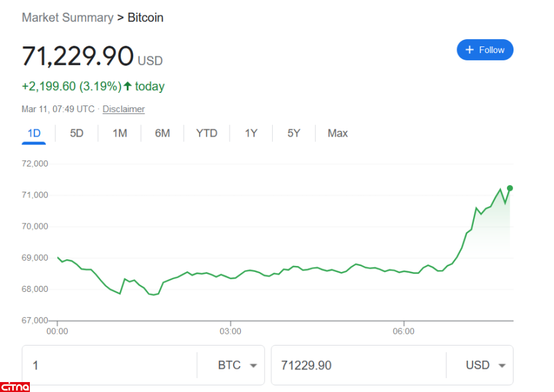Viewport: 554px width, 392px height.
Task: Click the green up arrow icon
Action: tap(127, 86)
